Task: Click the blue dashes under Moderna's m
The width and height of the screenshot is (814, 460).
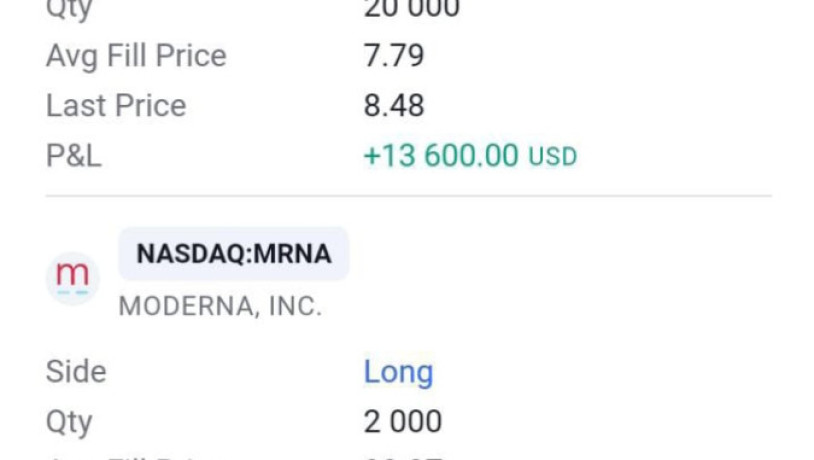Action: [x=72, y=292]
